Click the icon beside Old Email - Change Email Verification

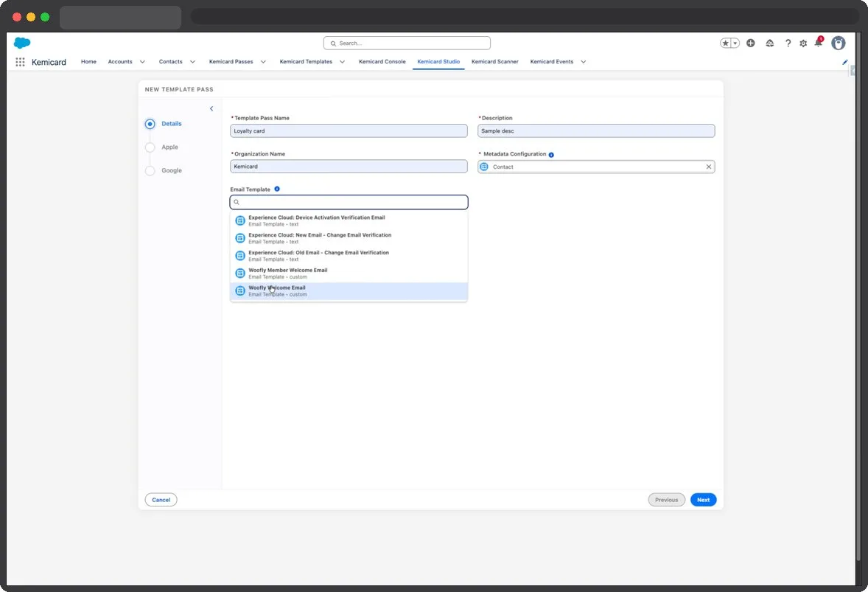tap(240, 256)
